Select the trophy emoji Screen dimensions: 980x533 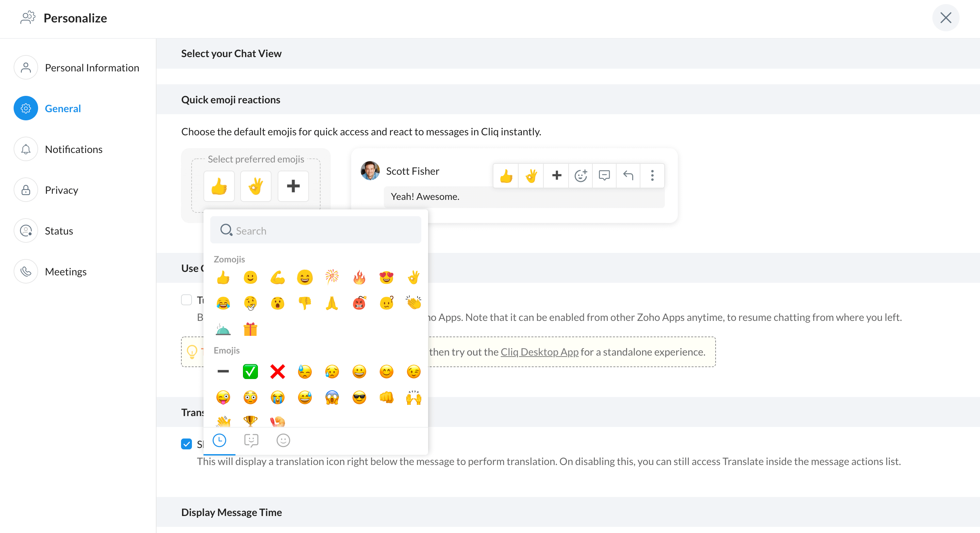[x=250, y=421]
